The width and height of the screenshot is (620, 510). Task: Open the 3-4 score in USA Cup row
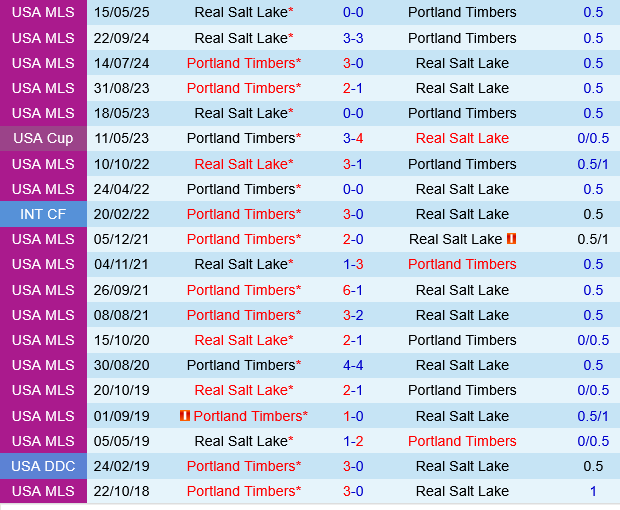click(x=353, y=138)
